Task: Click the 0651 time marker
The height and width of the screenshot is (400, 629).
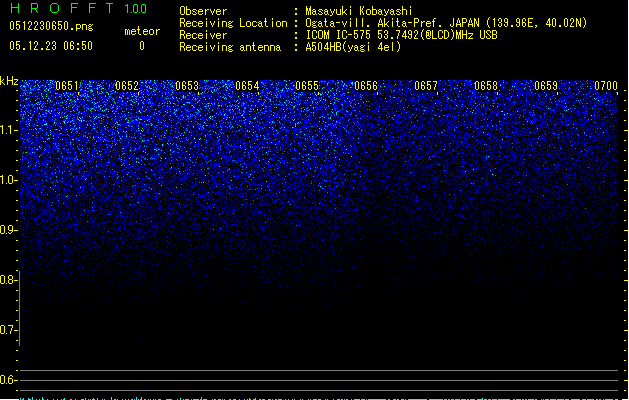Action: pyautogui.click(x=67, y=86)
